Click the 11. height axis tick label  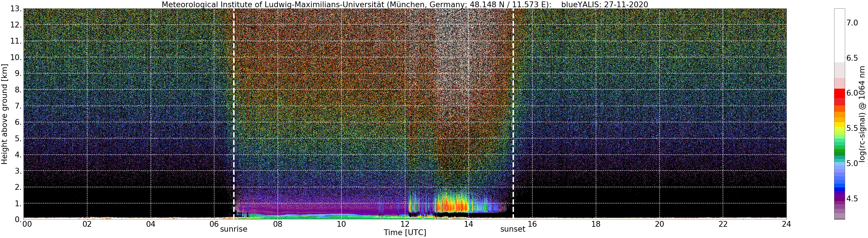point(16,41)
